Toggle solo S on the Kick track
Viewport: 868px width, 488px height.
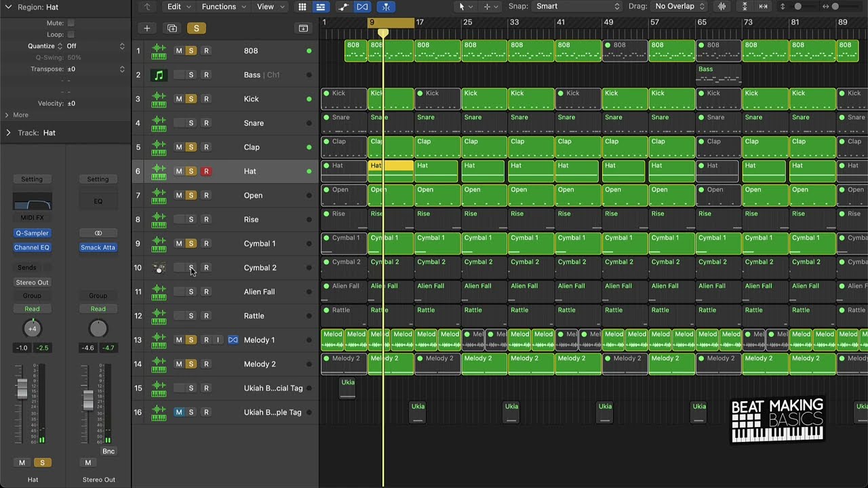pos(191,99)
